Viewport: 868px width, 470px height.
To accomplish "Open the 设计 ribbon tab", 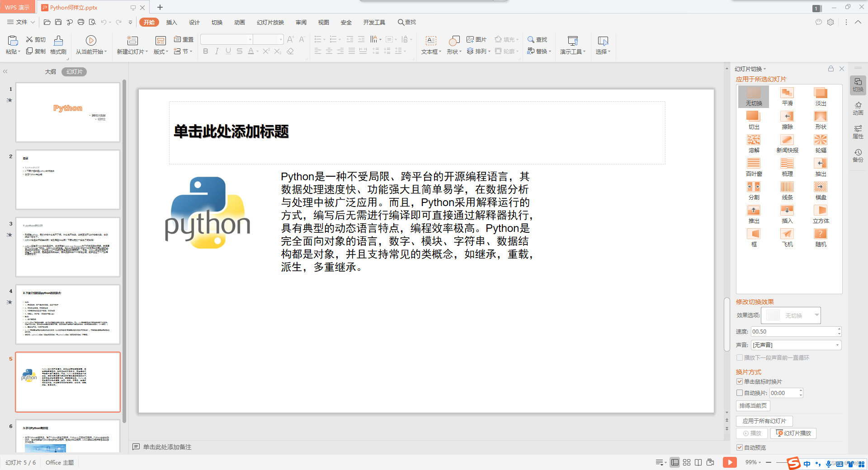I will click(x=194, y=22).
